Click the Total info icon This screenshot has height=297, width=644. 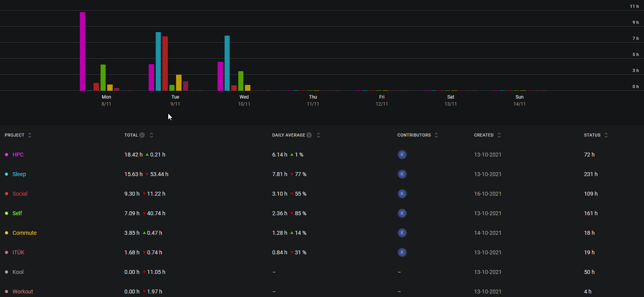142,135
